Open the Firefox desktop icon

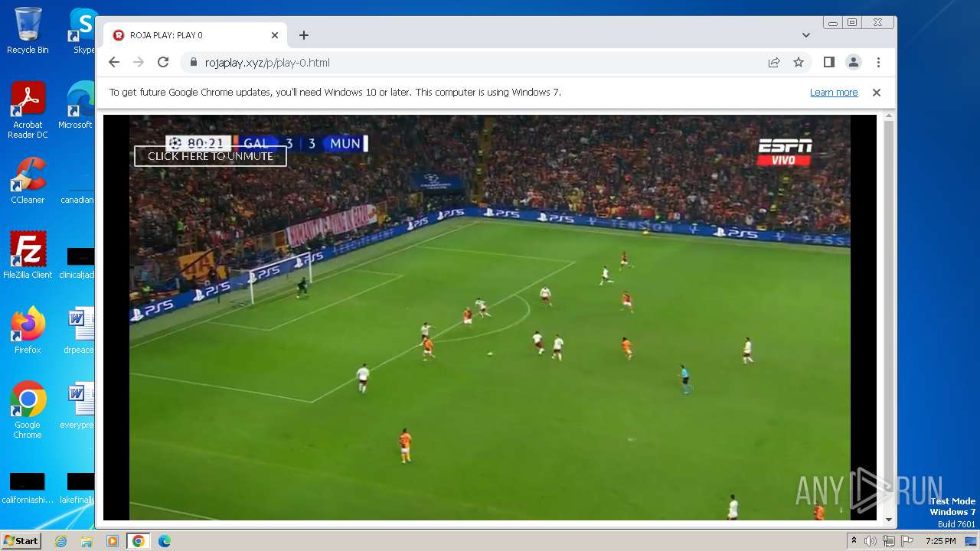coord(28,331)
